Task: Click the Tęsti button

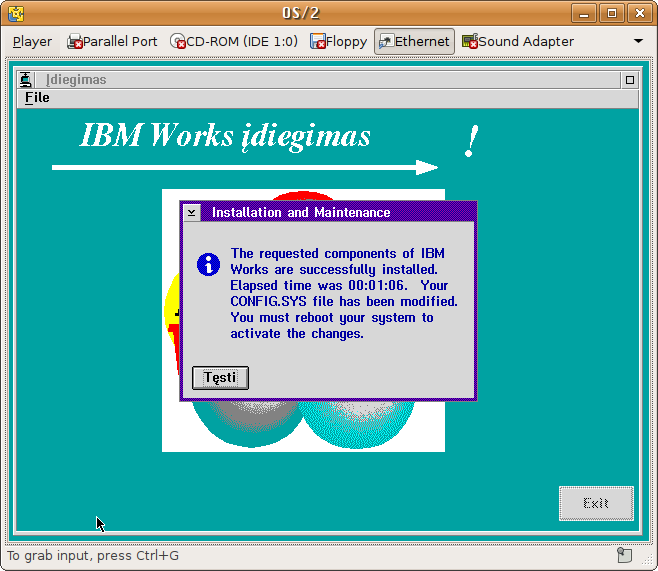Action: click(x=220, y=378)
